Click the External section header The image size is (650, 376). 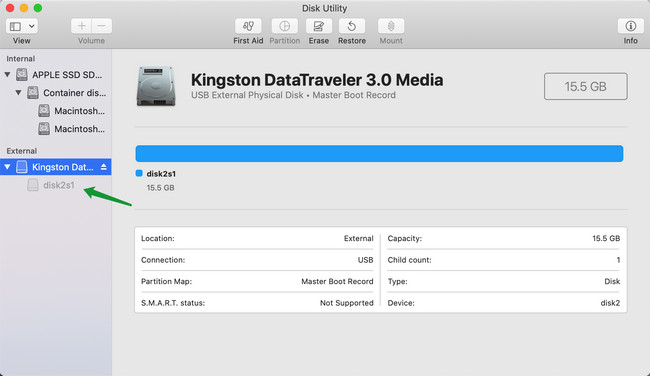click(22, 151)
